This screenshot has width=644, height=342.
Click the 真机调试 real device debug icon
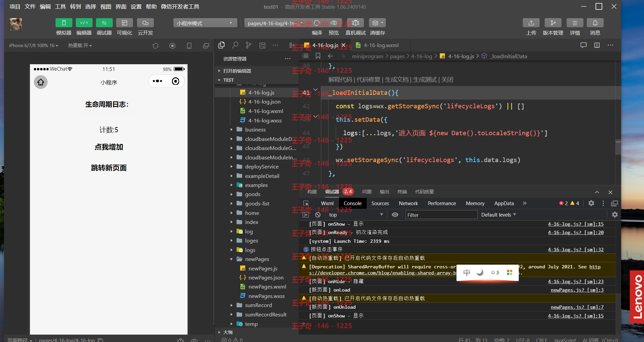(355, 23)
